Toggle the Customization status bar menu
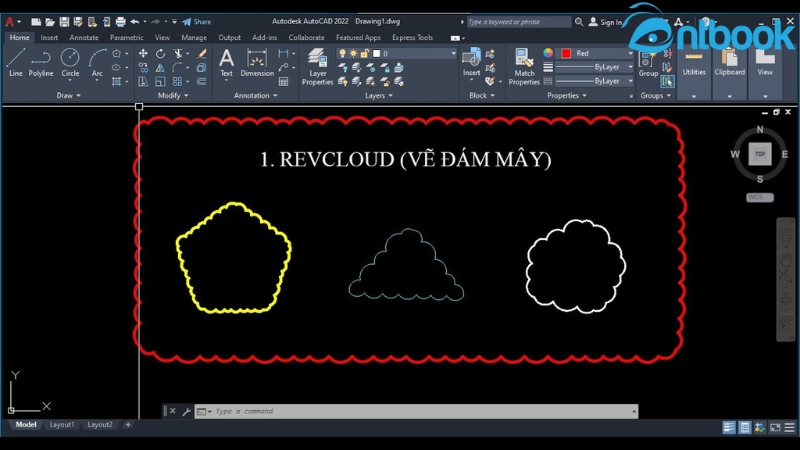The image size is (800, 450). click(x=790, y=428)
